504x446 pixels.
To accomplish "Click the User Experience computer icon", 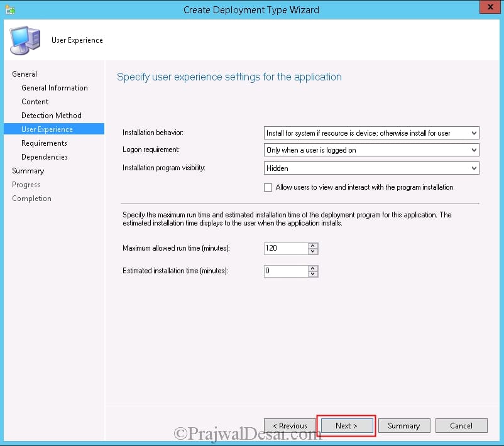I will point(24,39).
